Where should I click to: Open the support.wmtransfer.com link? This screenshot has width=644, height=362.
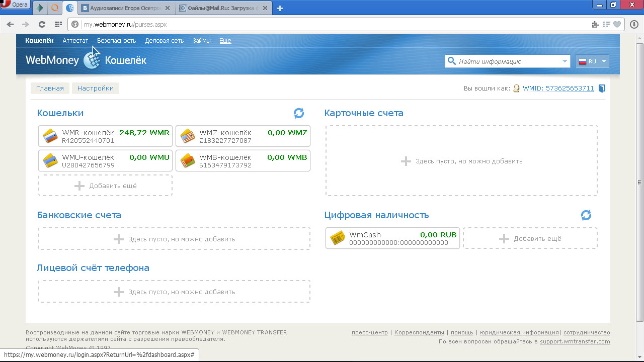tap(575, 341)
